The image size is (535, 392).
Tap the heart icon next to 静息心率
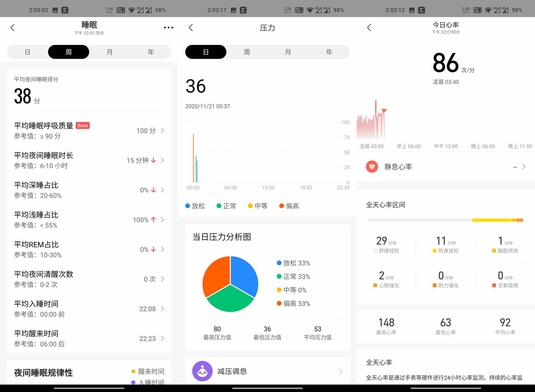372,166
